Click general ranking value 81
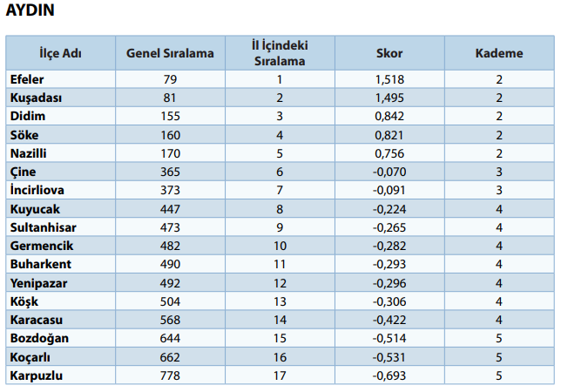The height and width of the screenshot is (392, 568). click(x=170, y=98)
